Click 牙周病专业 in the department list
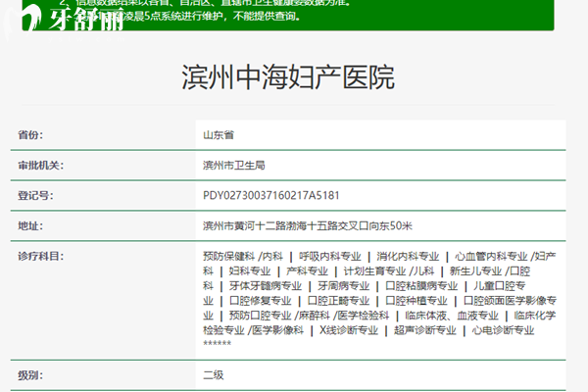This screenshot has width=588, height=392. coord(344,286)
